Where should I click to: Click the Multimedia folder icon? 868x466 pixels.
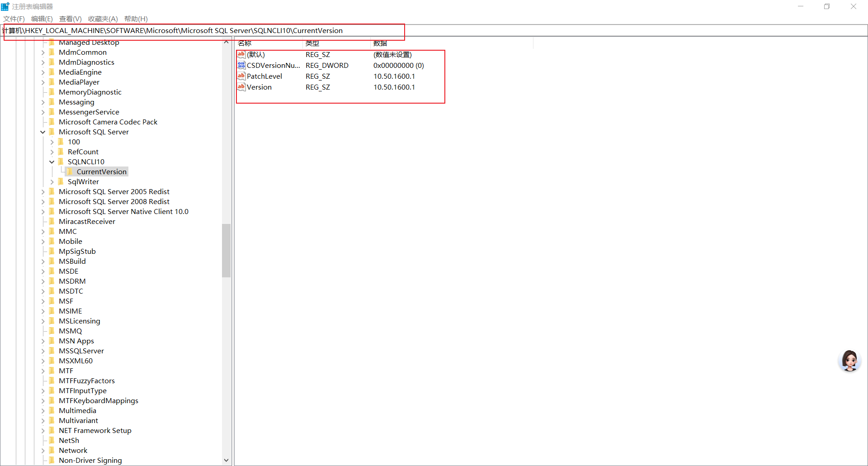click(52, 410)
